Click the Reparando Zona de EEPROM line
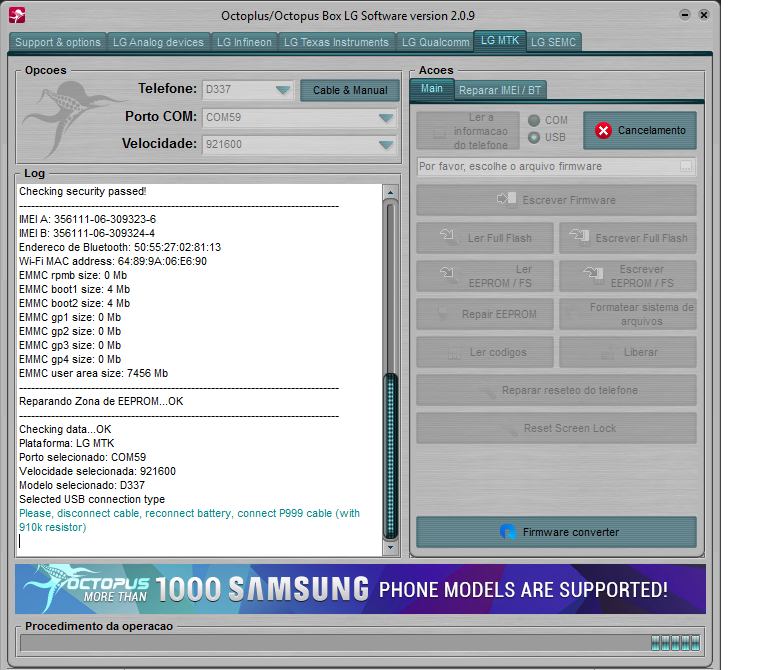This screenshot has width=768, height=670. click(x=101, y=401)
